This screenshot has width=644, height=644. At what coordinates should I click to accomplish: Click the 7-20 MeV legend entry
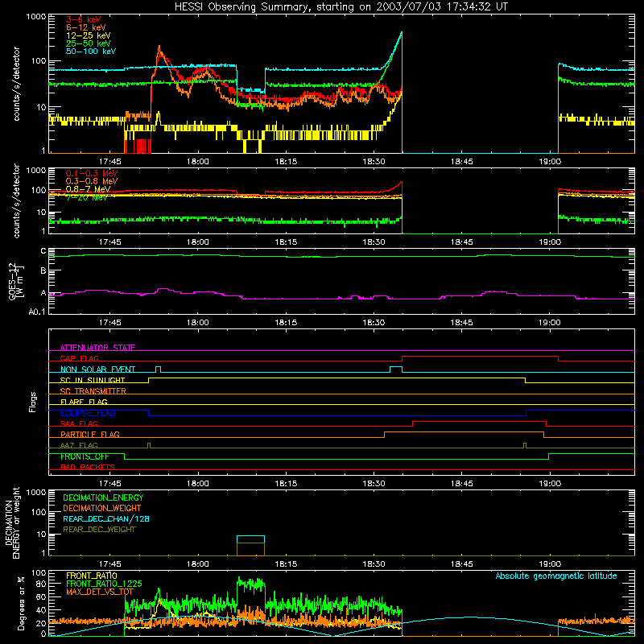pyautogui.click(x=87, y=197)
